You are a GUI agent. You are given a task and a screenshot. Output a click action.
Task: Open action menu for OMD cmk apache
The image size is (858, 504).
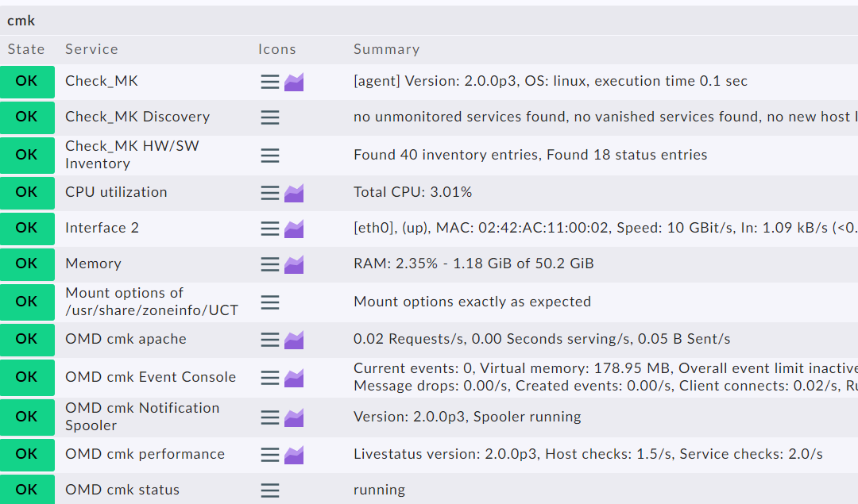point(270,340)
